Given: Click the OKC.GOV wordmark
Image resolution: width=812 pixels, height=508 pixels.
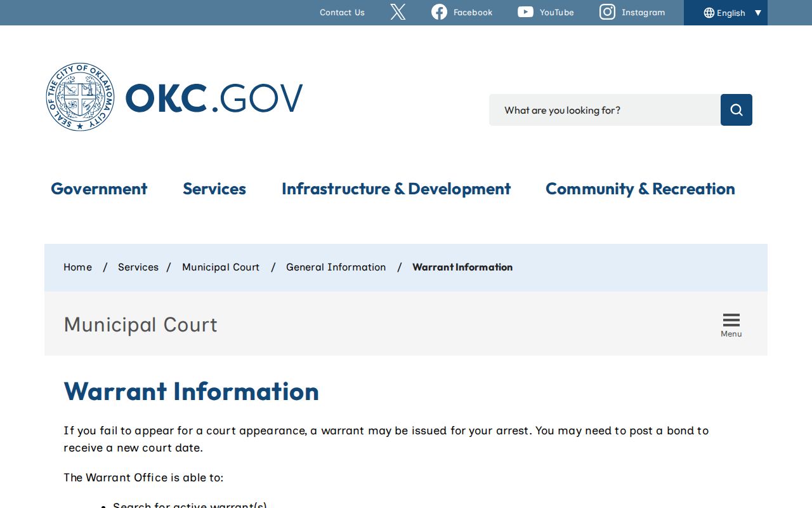Looking at the screenshot, I should (214, 98).
